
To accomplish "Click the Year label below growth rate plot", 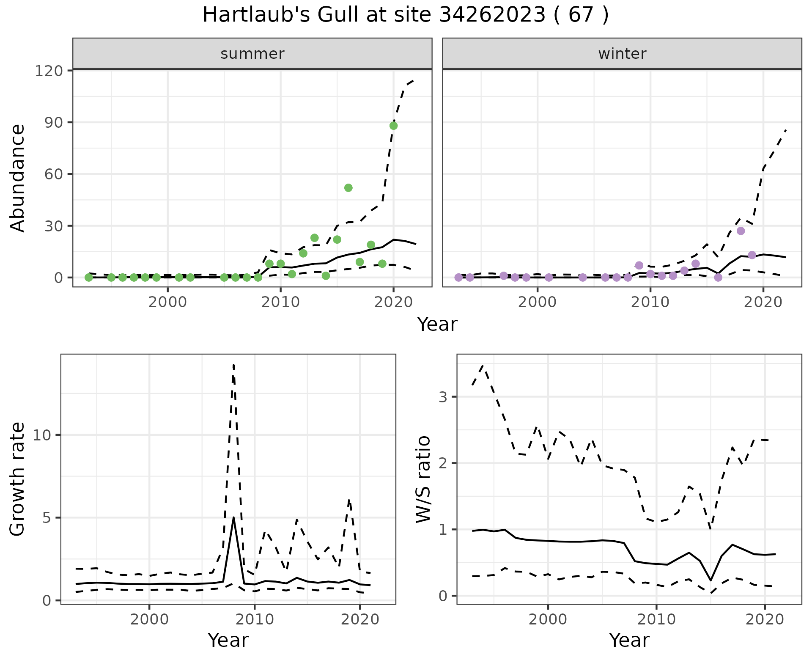I will point(228,640).
